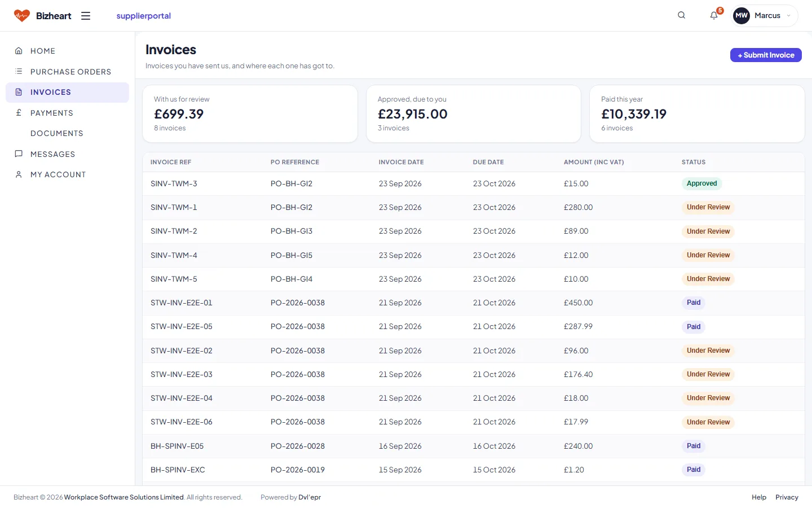Click the Home house icon in sidebar
812x508 pixels.
click(19, 51)
